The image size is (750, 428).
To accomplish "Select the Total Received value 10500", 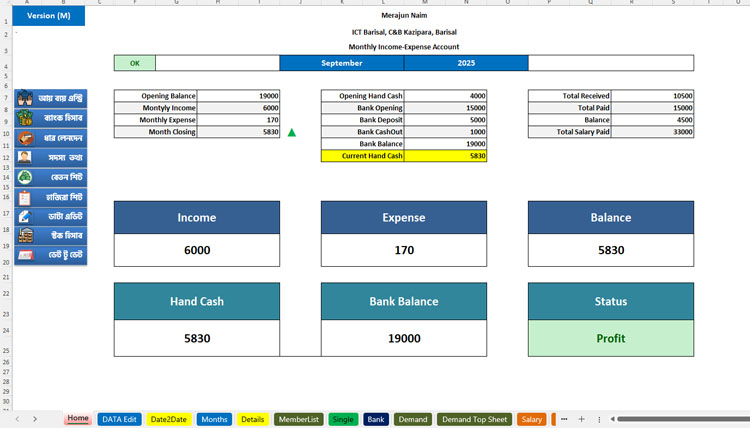I will [x=652, y=96].
